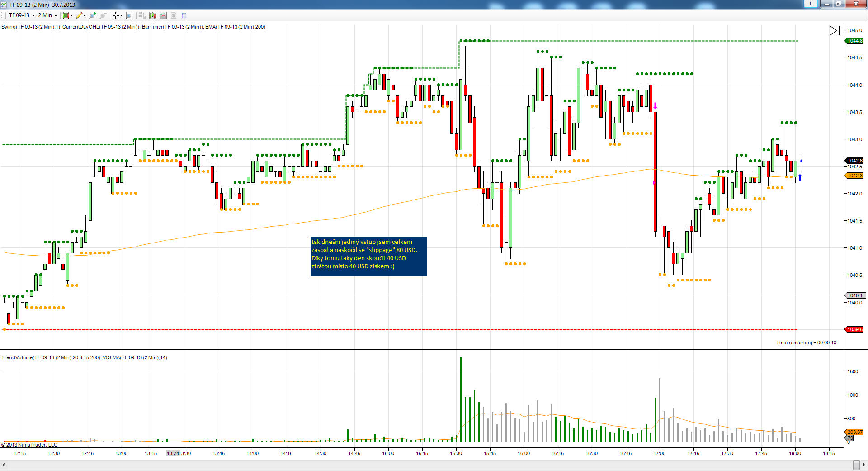Click the zoom out icon

click(x=103, y=15)
